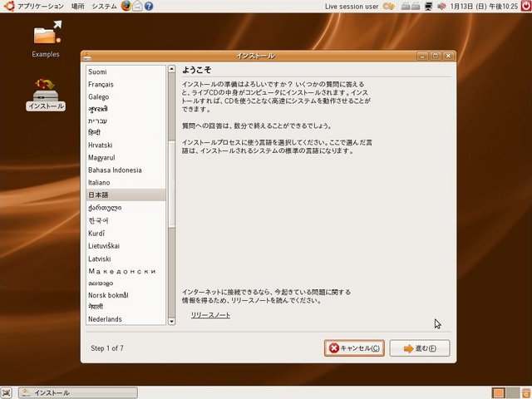Screen dimensions: 532x399
Task: Click the language list scroll-up arrow
Action: click(172, 69)
